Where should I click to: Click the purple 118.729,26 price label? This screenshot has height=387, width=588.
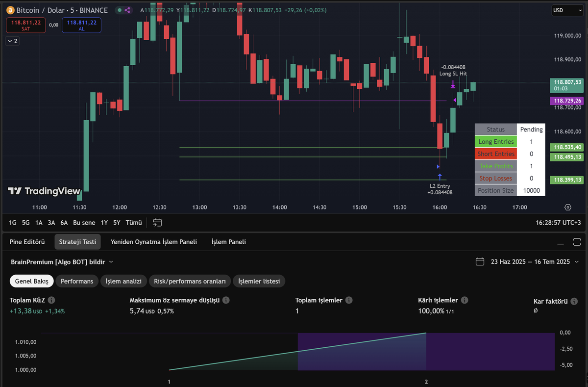click(x=566, y=101)
